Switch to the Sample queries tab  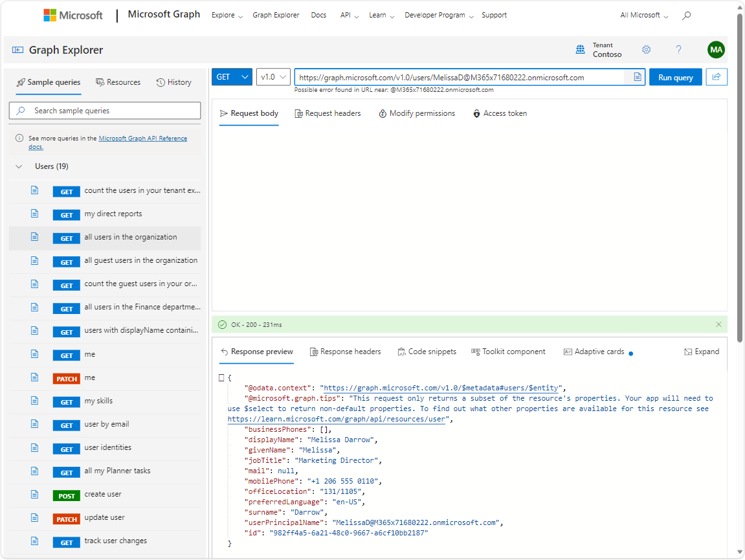point(49,82)
